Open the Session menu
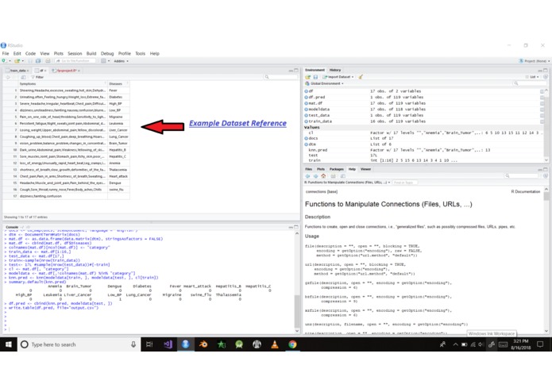This screenshot has height=392, width=552. (75, 53)
